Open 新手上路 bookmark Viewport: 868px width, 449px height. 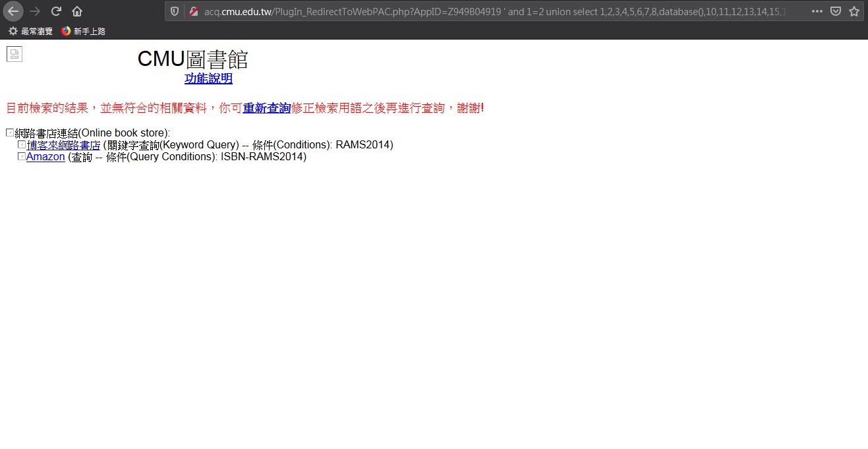(x=83, y=31)
